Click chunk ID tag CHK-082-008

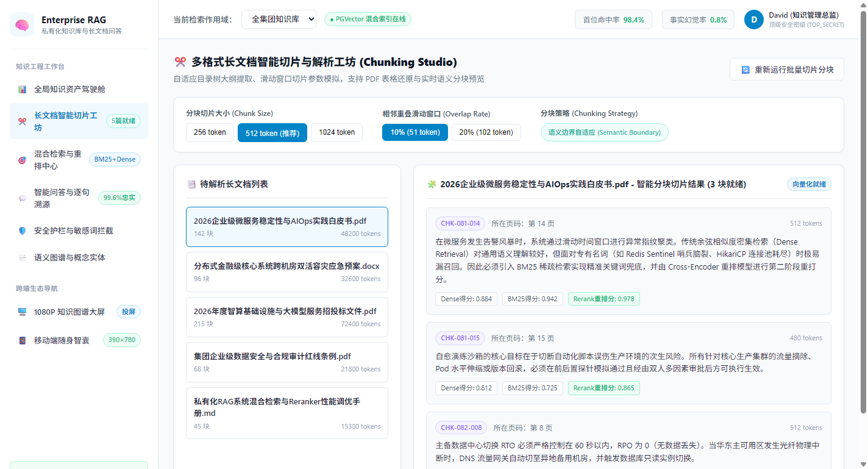click(461, 428)
